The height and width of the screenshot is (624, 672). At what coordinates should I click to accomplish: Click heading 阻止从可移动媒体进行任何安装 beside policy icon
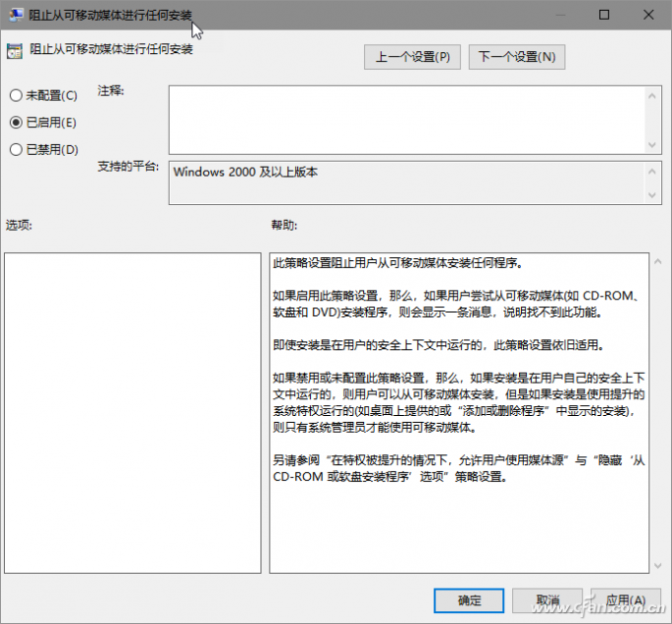(111, 49)
